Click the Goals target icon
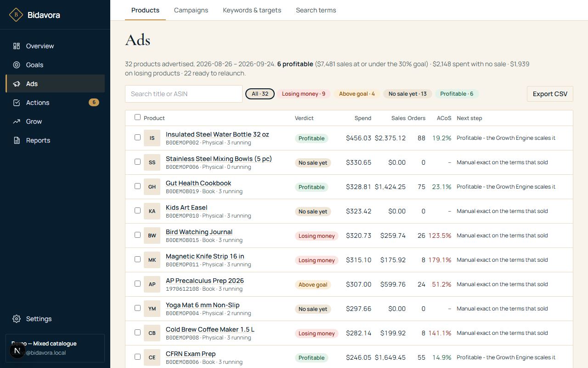Screen dimensions: 588x368 click(17, 65)
